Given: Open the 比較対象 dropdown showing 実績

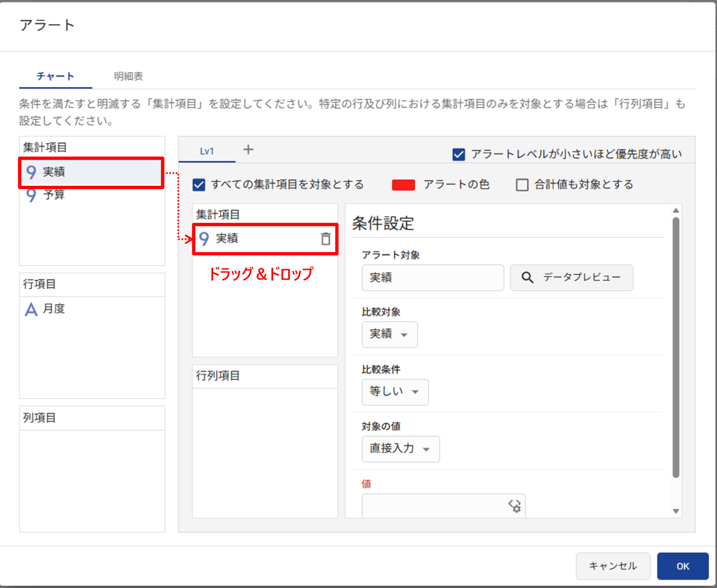Looking at the screenshot, I should (x=389, y=334).
